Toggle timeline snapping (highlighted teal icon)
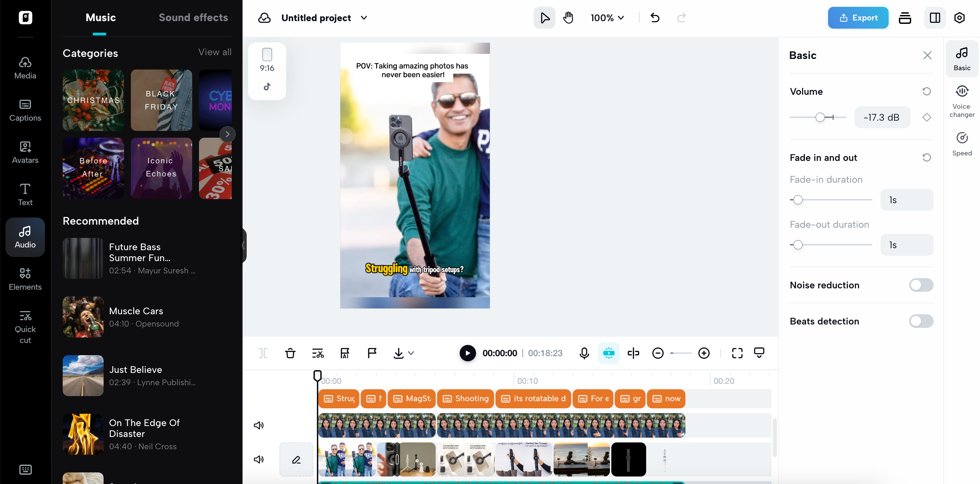 pos(609,353)
